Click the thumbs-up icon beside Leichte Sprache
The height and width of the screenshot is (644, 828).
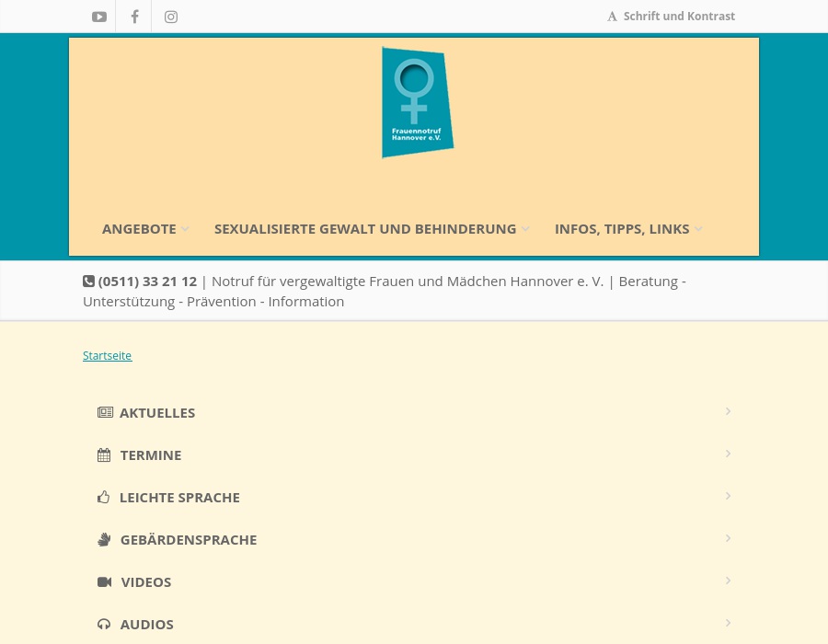(x=104, y=498)
